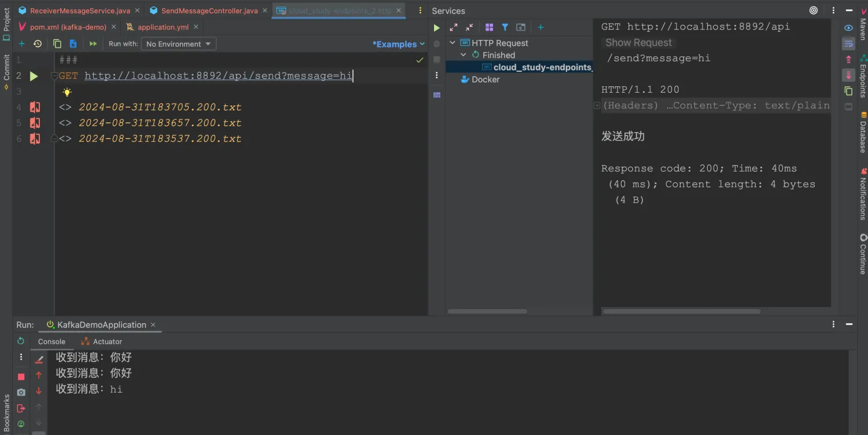Show the lightbulb intention actions
Image resolution: width=868 pixels, height=435 pixels.
click(x=67, y=92)
